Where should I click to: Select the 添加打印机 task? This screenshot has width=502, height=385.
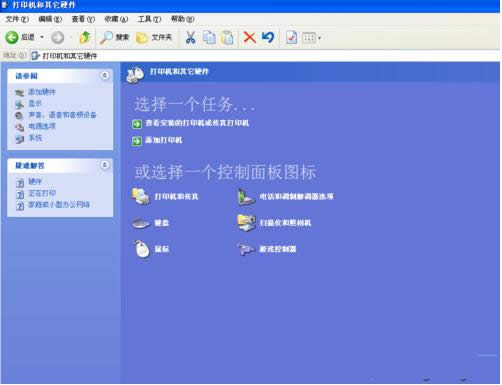164,140
